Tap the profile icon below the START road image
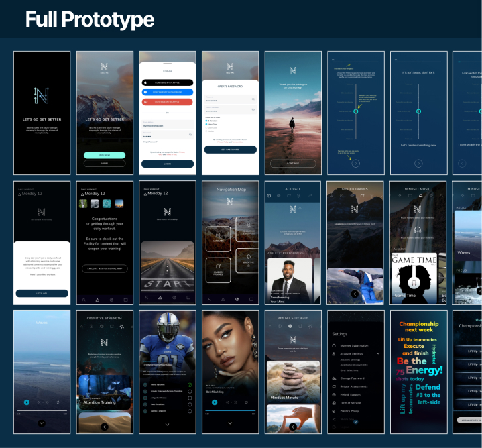482x448 pixels. point(147,298)
